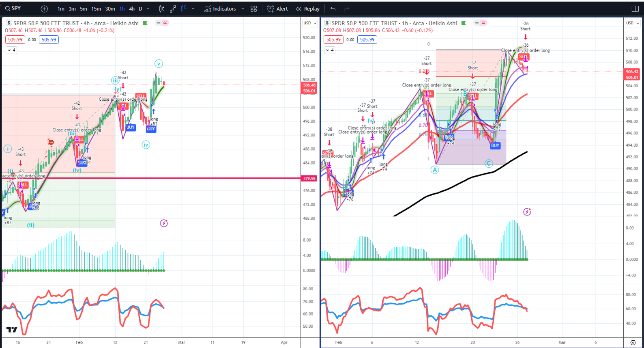Screen dimensions: 644x348
Task: Click the wave (iv) circle label near 21
Action: point(146,145)
